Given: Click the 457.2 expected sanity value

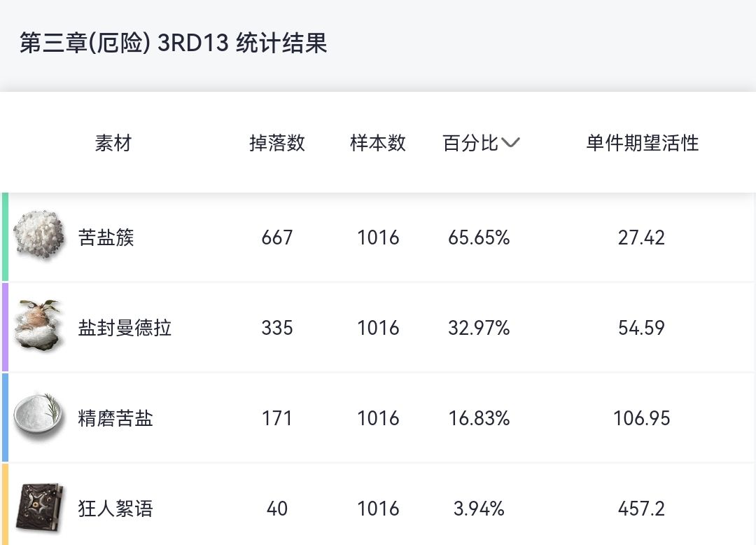Looking at the screenshot, I should pyautogui.click(x=641, y=509).
